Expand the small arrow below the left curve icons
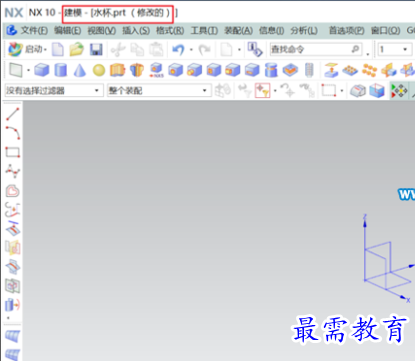The height and width of the screenshot is (361, 415). [x=8, y=318]
